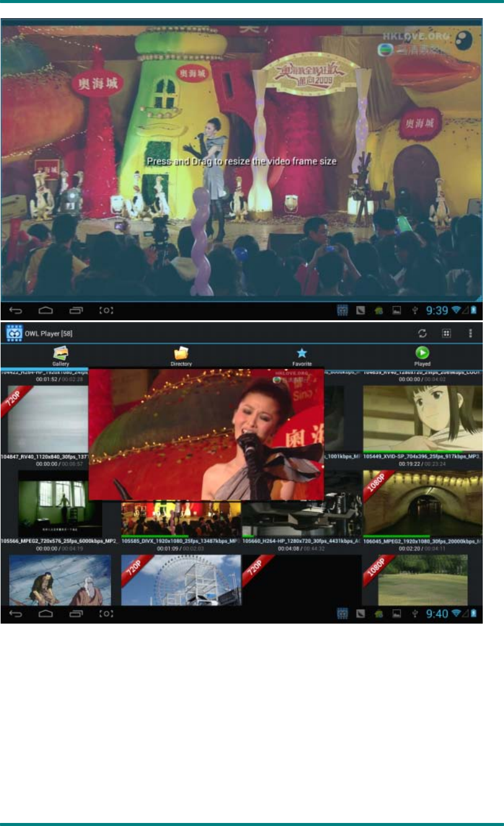Select the Gallery tab

click(x=61, y=356)
